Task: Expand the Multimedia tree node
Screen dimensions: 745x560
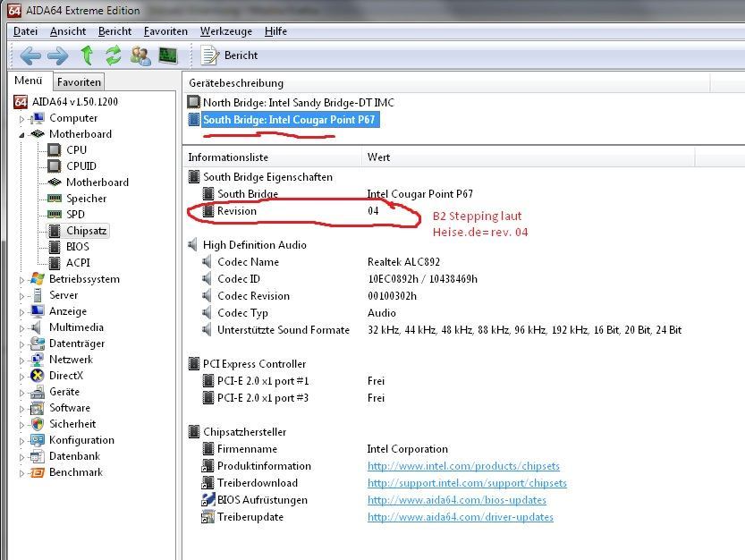Action: click(21, 328)
